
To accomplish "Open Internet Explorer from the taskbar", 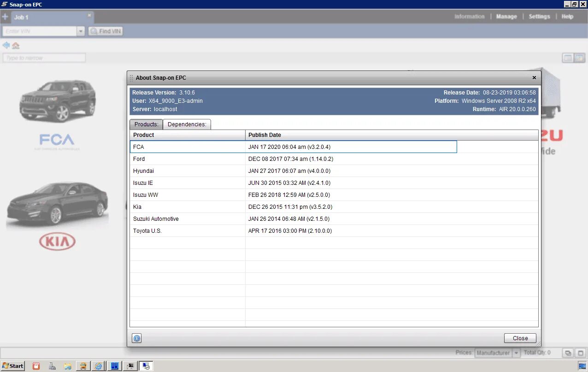I will (98, 366).
